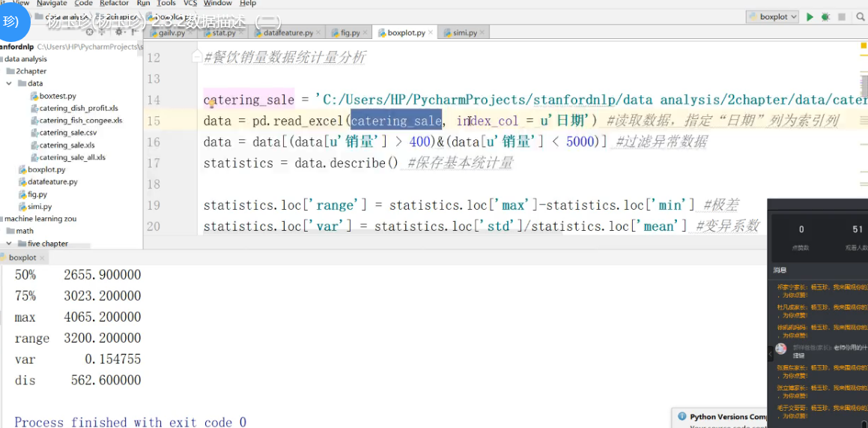Run the boxplot configuration with green play button

810,16
